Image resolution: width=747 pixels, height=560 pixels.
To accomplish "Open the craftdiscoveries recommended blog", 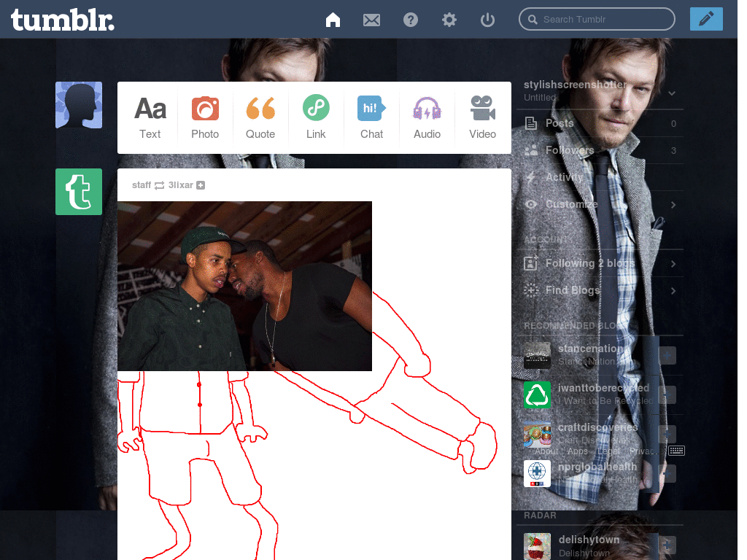I will click(598, 427).
